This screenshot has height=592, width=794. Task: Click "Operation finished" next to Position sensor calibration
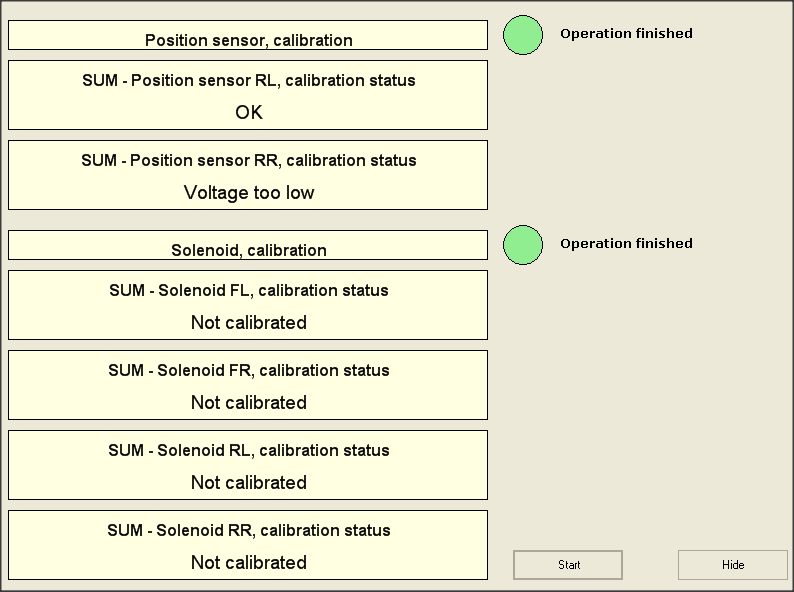(x=626, y=33)
